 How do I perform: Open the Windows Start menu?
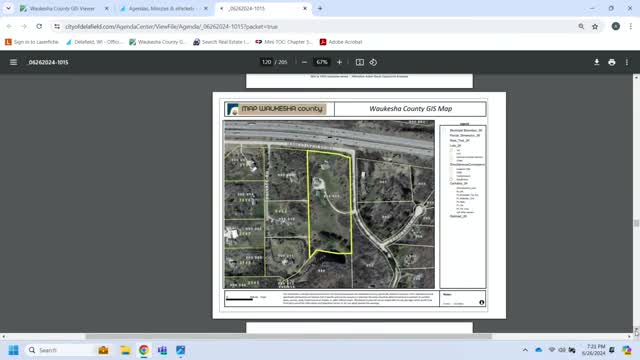click(x=13, y=350)
